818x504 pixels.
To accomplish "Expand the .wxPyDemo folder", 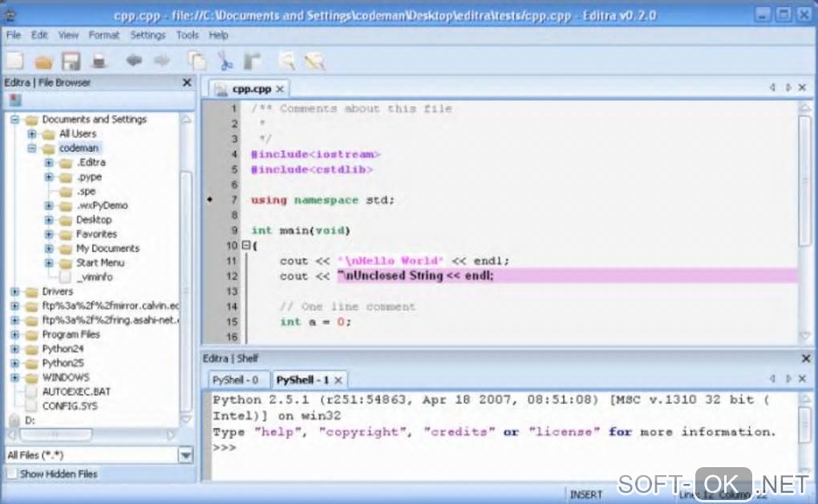I will click(x=49, y=205).
